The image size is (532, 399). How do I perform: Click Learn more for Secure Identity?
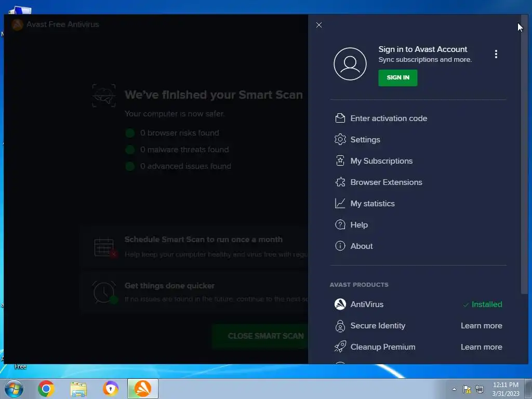coord(481,326)
